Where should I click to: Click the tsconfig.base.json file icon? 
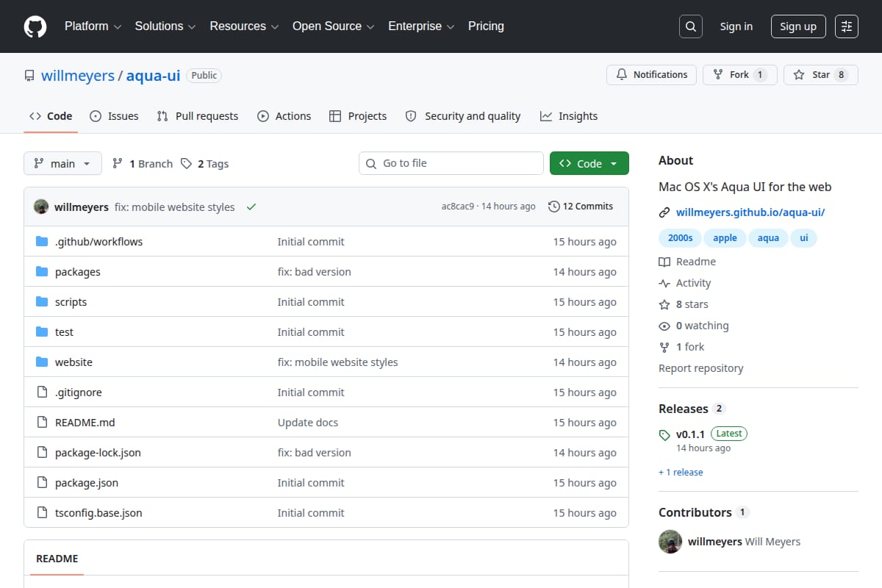pos(42,513)
